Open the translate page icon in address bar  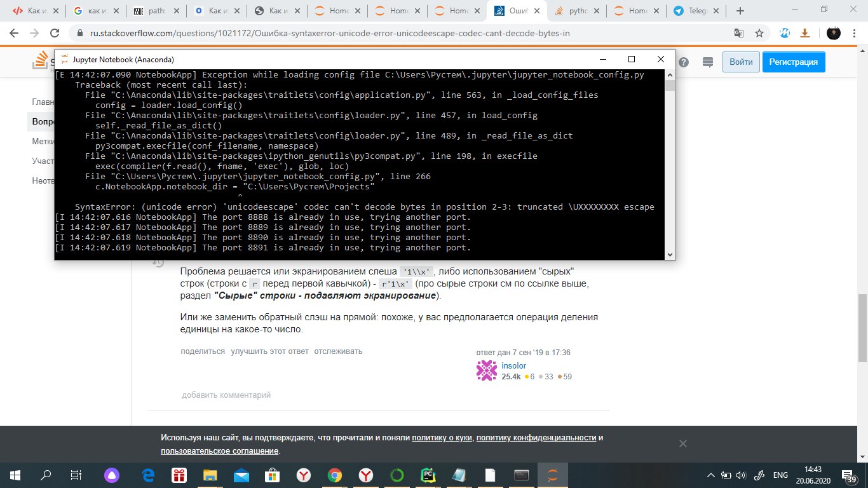tap(739, 33)
